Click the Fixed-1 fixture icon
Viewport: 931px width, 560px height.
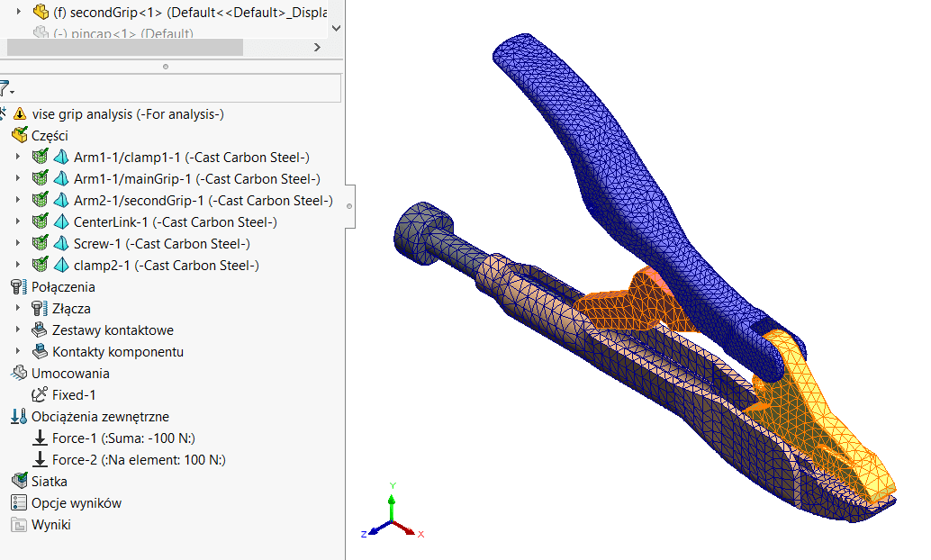pyautogui.click(x=41, y=394)
